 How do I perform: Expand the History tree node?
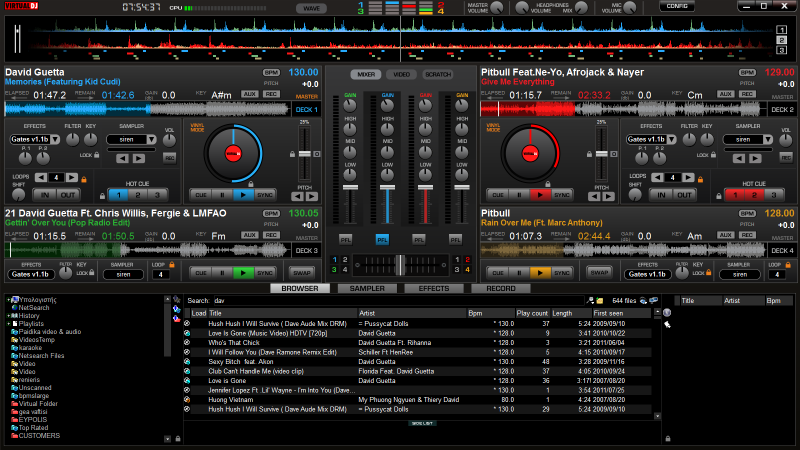click(x=9, y=316)
